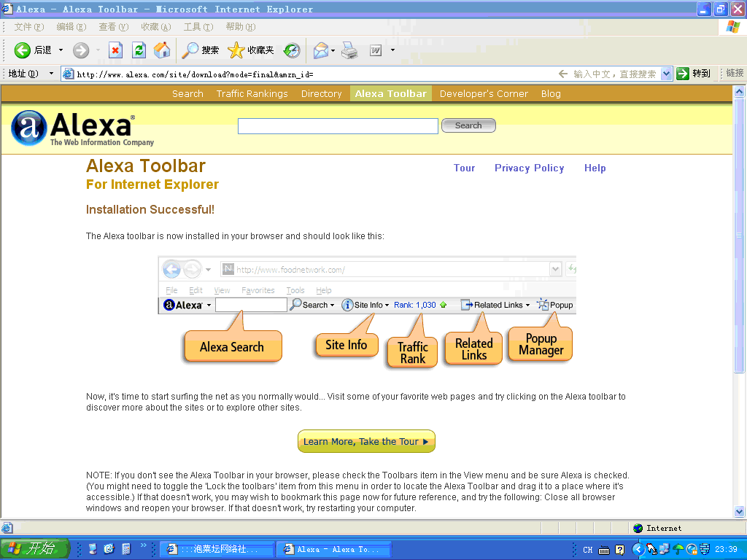Click the CH language indicator
Screen dimensions: 747x560
(x=588, y=550)
